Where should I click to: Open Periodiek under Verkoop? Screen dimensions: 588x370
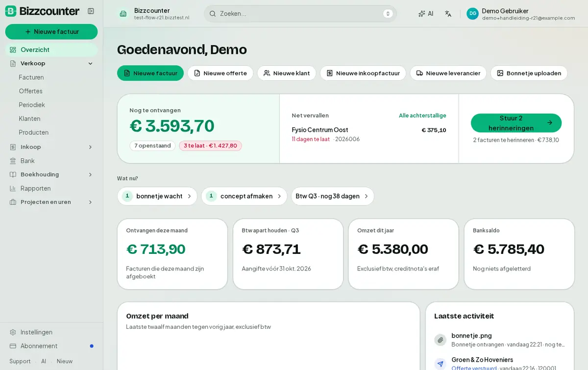(x=32, y=105)
